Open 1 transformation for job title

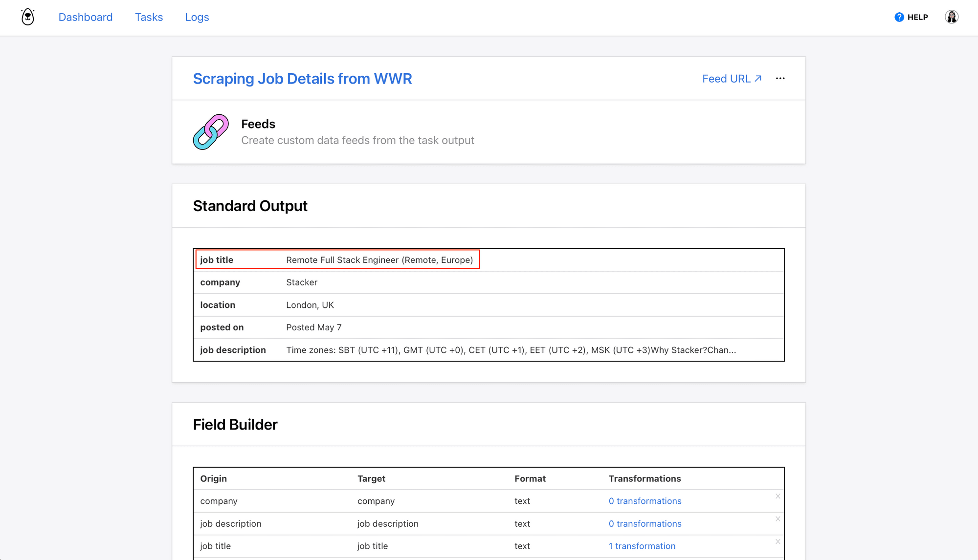tap(642, 546)
